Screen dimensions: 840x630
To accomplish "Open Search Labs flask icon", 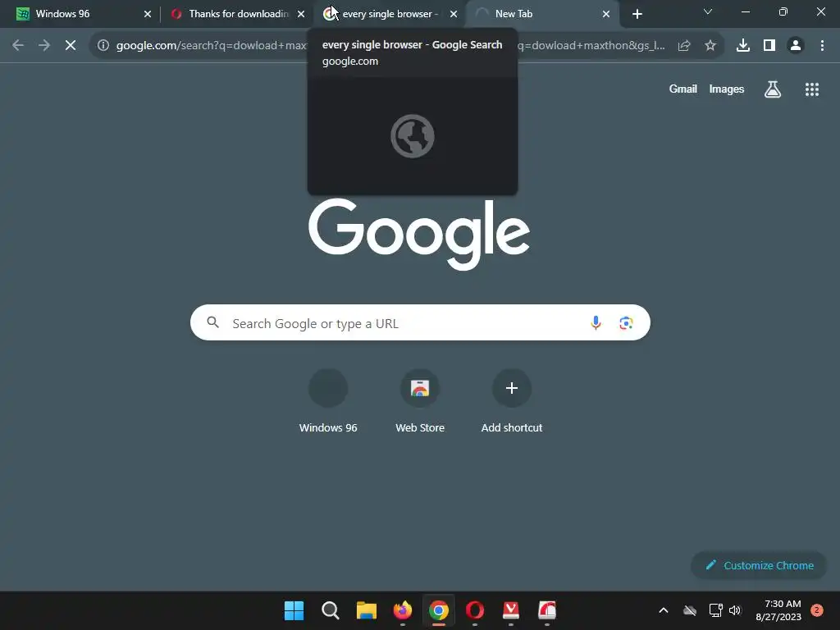I will point(773,89).
